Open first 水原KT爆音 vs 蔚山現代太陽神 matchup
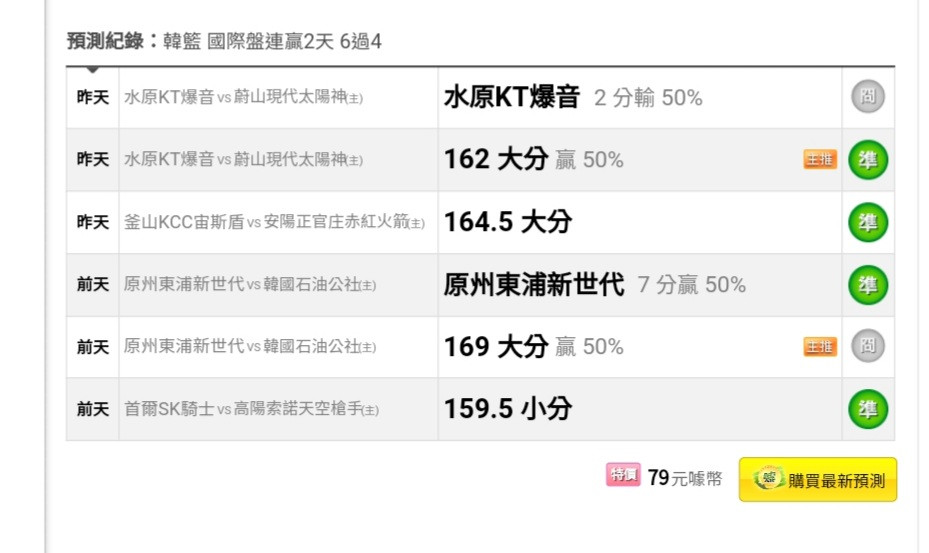 [244, 97]
